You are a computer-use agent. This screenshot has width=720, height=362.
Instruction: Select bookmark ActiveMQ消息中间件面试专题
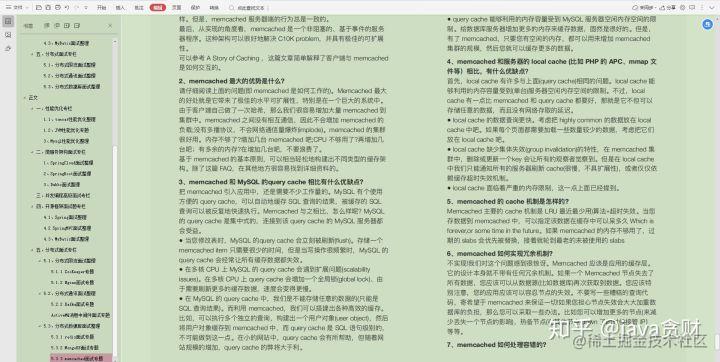point(80,315)
